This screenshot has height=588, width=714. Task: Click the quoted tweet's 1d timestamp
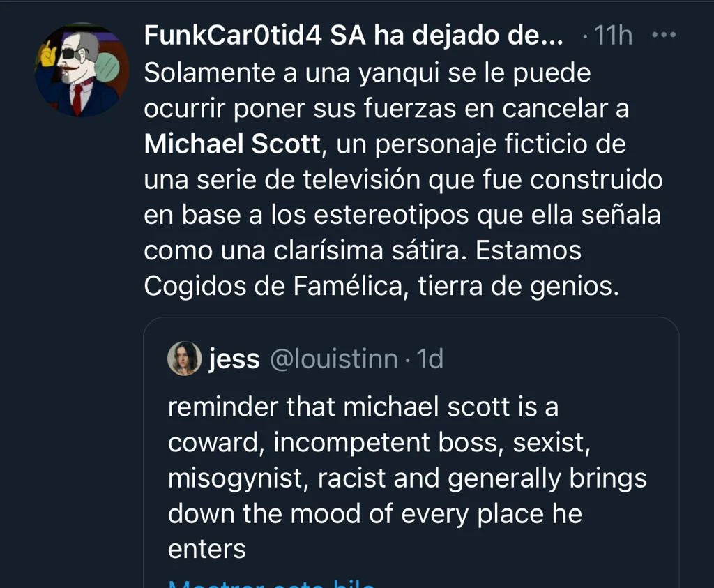(430, 359)
